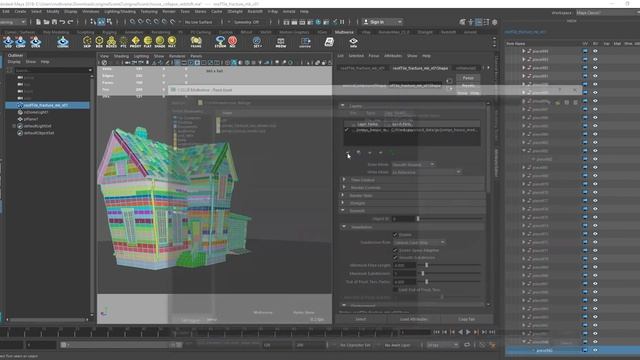Image resolution: width=640 pixels, height=360 pixels.
Task: Click the Select button at panel bottom
Action: pos(361,319)
